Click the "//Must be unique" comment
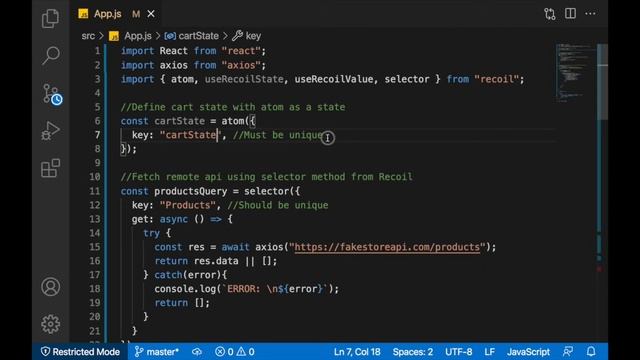 pyautogui.click(x=278, y=135)
